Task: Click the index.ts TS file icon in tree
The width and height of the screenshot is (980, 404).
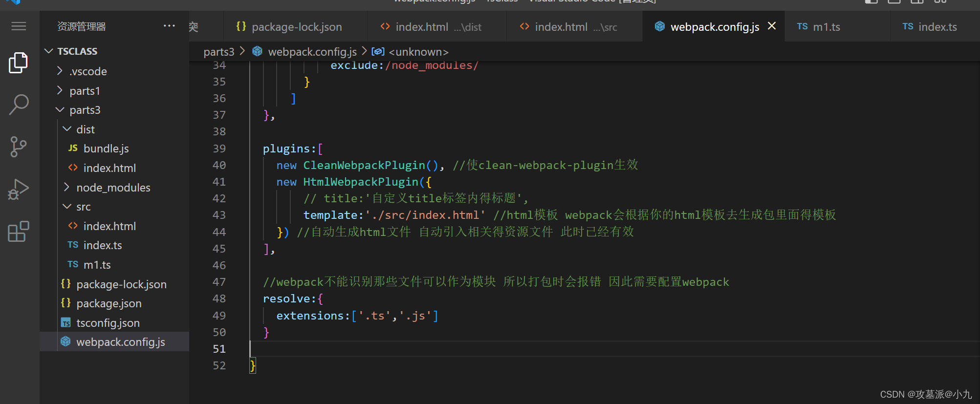Action: (73, 245)
